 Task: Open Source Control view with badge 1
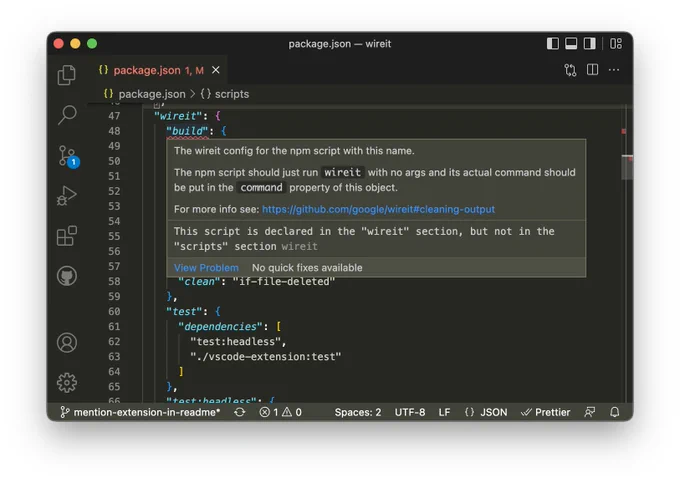click(x=68, y=156)
